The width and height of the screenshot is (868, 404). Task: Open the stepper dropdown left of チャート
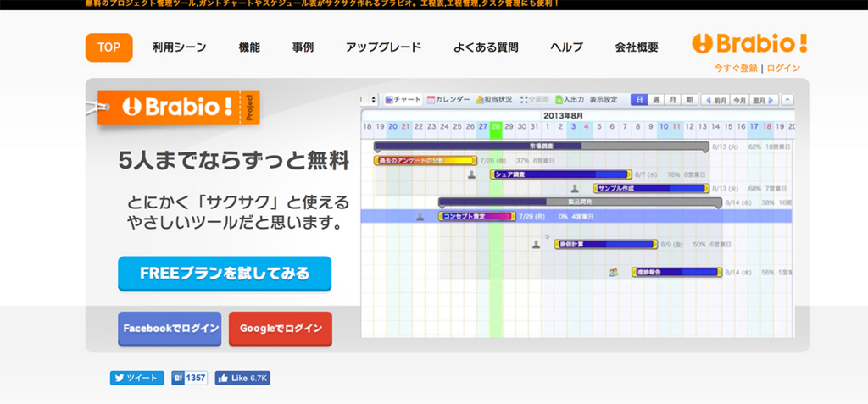tap(373, 100)
